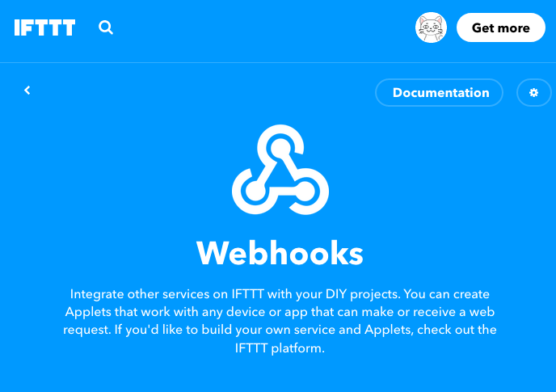Click the Get more button
Viewport: 556px width, 392px height.
tap(501, 27)
